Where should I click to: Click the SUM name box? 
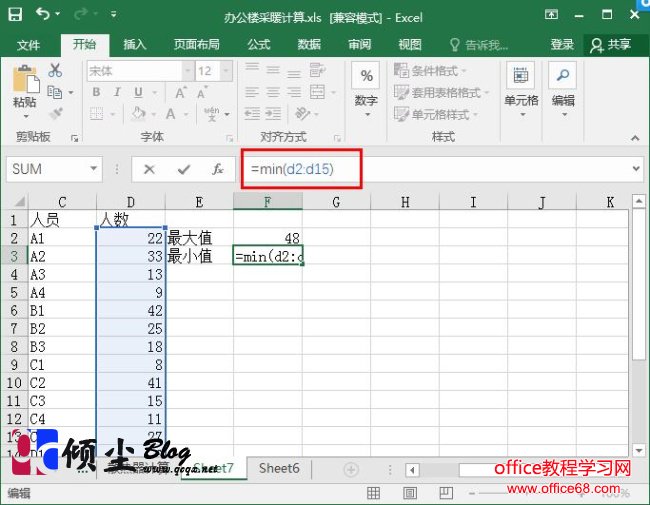click(54, 169)
